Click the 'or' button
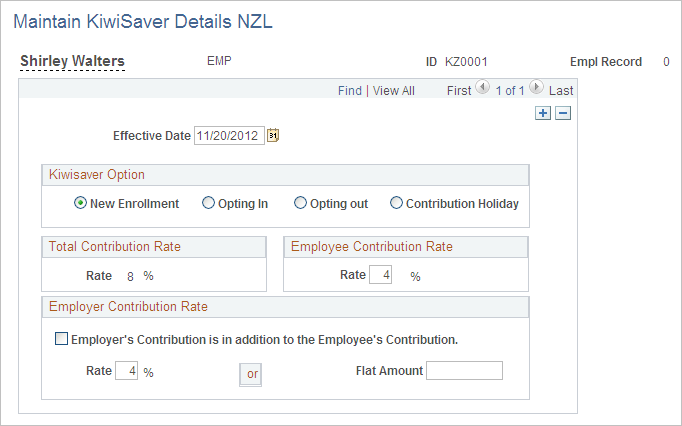Viewport: 682px width, 426px height. (251, 375)
